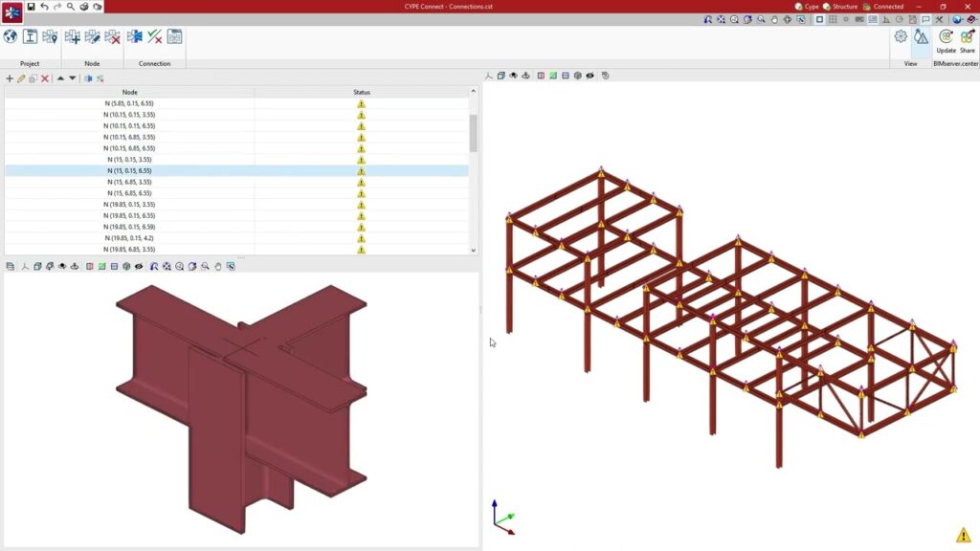Screen dimensions: 980x551
Task: Click the Structure tab in title bar
Action: click(839, 7)
